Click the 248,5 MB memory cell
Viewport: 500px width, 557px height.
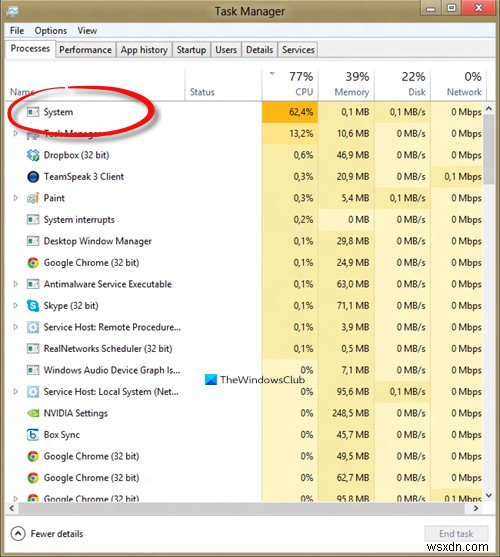pyautogui.click(x=346, y=413)
